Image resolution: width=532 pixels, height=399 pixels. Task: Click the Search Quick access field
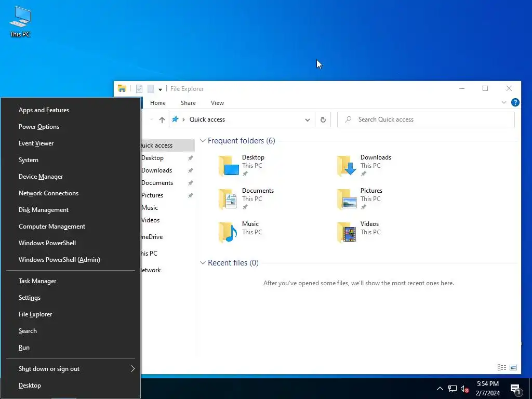pos(426,119)
